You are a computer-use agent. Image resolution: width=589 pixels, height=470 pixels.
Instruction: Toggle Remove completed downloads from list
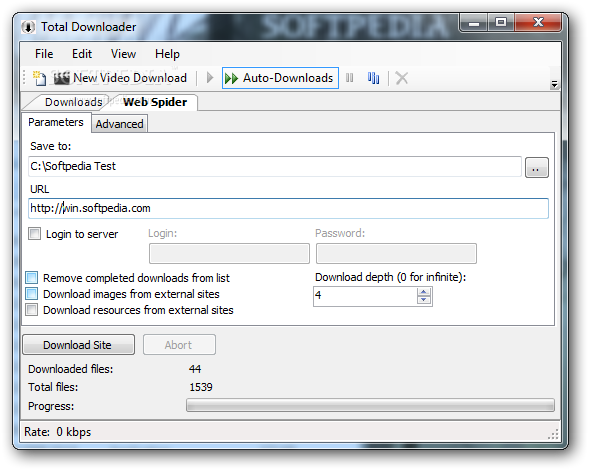[x=32, y=278]
